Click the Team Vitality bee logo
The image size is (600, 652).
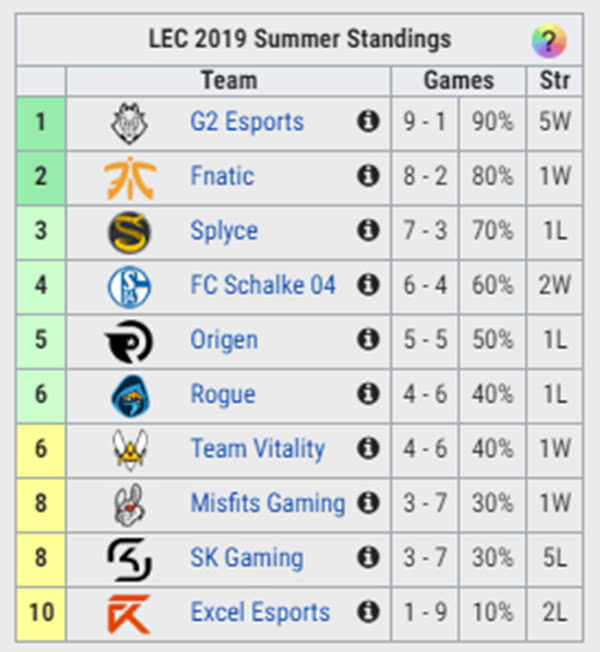[130, 449]
